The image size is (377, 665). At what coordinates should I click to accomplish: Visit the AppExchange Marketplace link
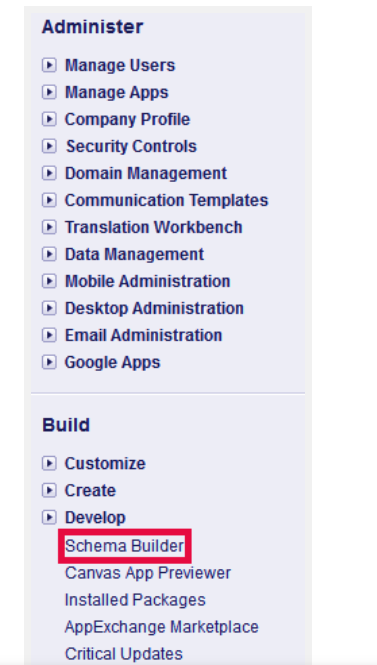point(162,627)
